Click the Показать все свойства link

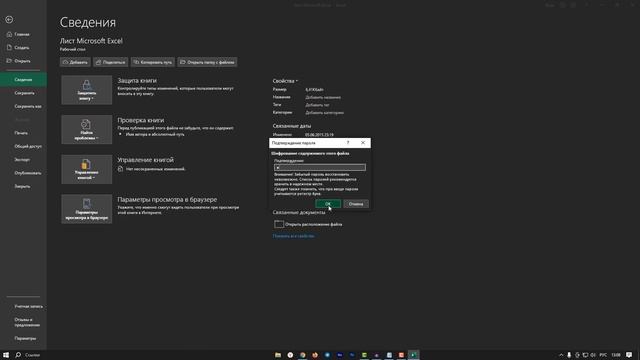[293, 236]
